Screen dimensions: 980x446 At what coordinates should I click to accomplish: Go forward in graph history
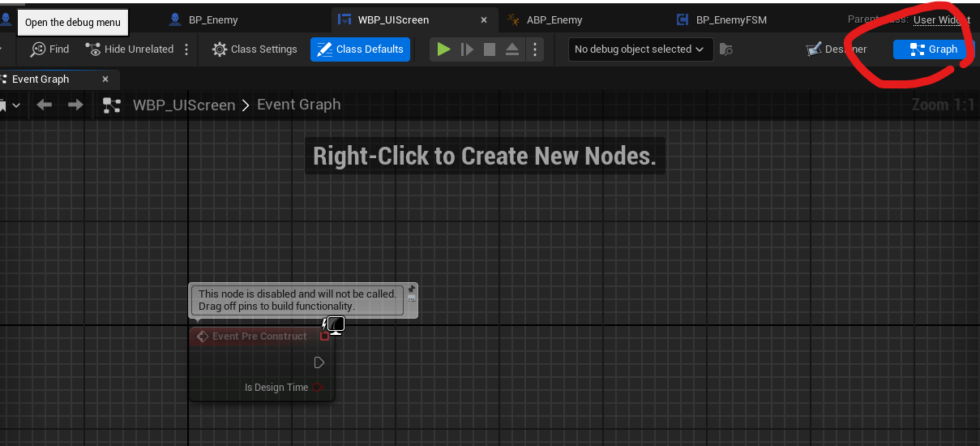click(75, 105)
